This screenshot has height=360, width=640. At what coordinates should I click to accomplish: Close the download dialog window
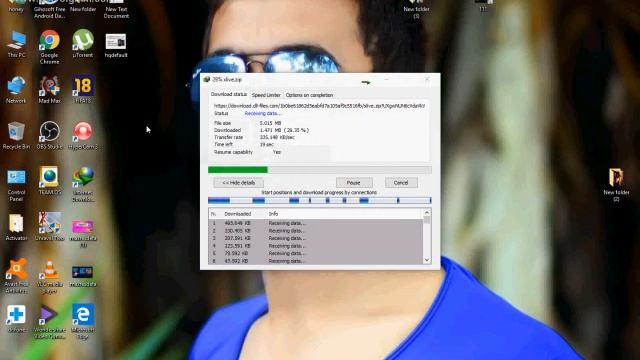[427, 79]
